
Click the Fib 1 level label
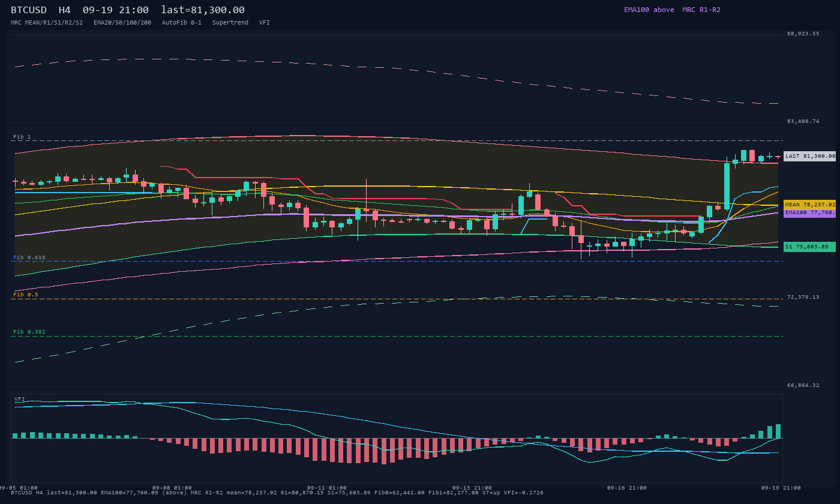(22, 137)
